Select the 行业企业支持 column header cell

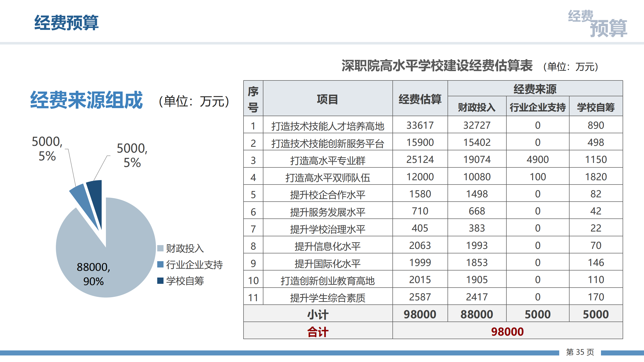pyautogui.click(x=538, y=107)
